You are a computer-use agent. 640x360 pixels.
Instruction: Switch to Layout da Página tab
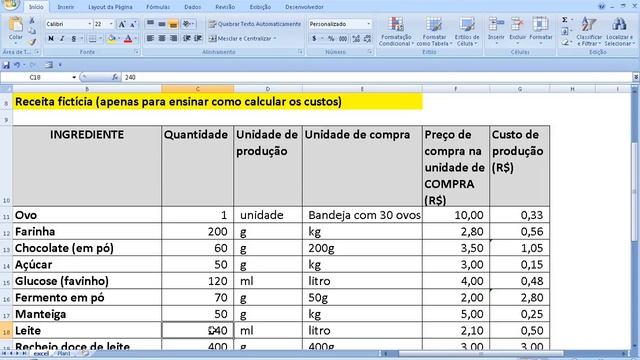(x=110, y=7)
